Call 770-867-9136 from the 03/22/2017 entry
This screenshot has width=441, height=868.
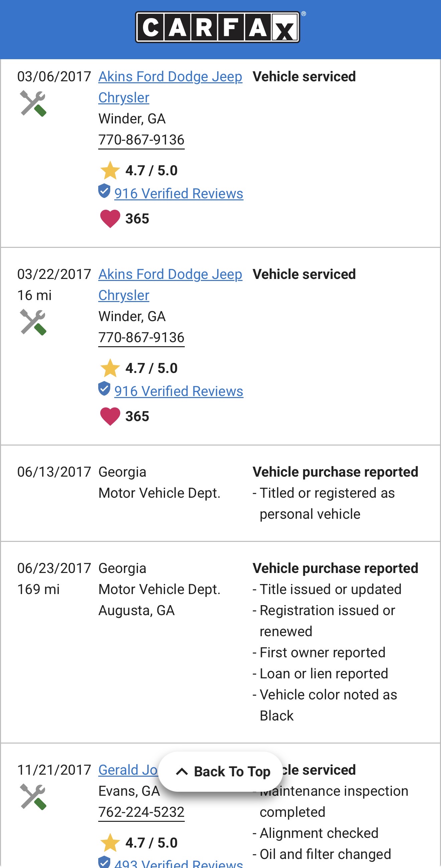coord(141,337)
